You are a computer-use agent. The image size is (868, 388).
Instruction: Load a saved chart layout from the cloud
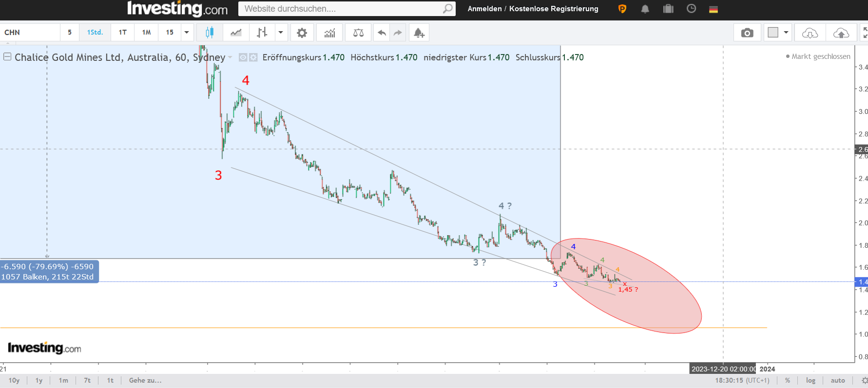[810, 33]
